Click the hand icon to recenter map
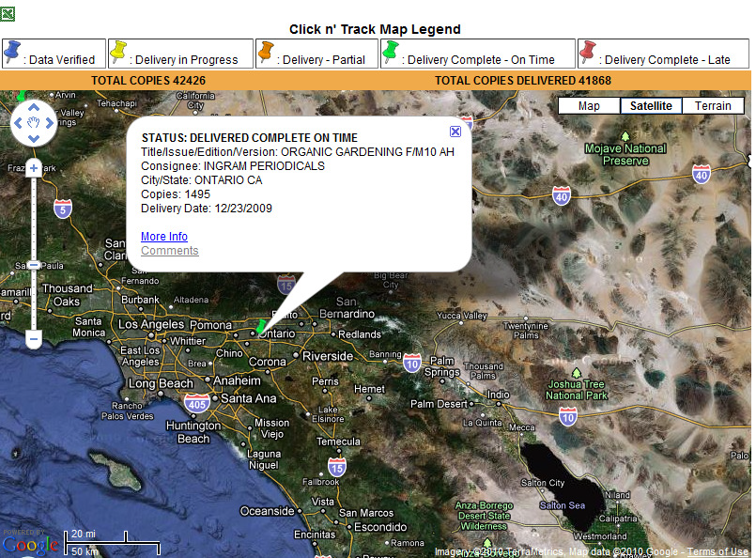This screenshot has height=558, width=756. 33,123
